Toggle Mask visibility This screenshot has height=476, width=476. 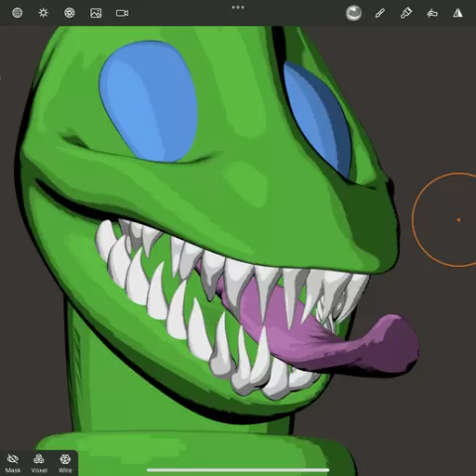click(x=13, y=463)
